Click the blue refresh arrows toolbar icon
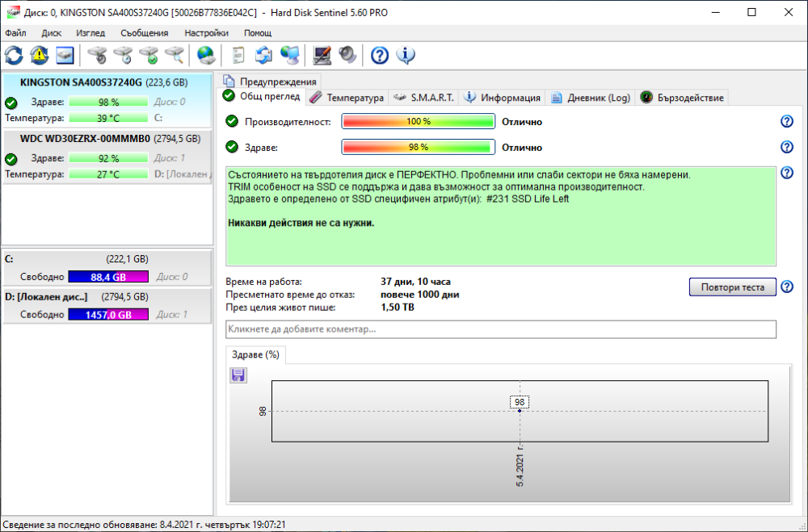 point(14,55)
